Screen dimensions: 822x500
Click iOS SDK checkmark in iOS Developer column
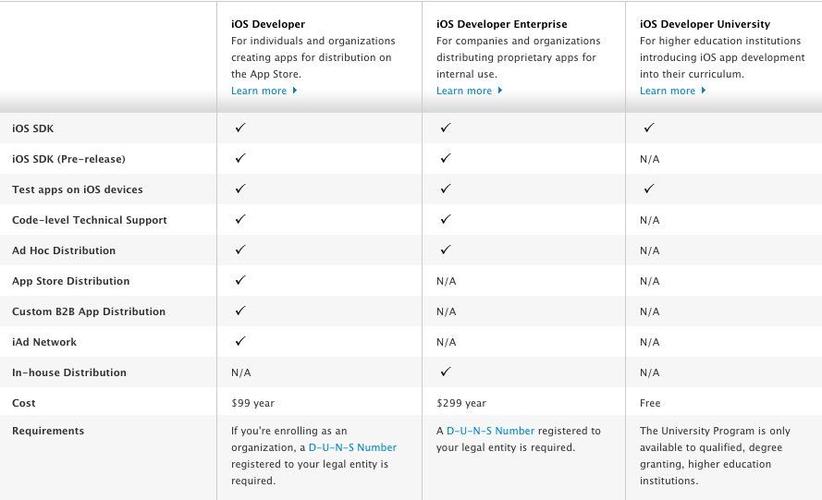click(x=240, y=128)
